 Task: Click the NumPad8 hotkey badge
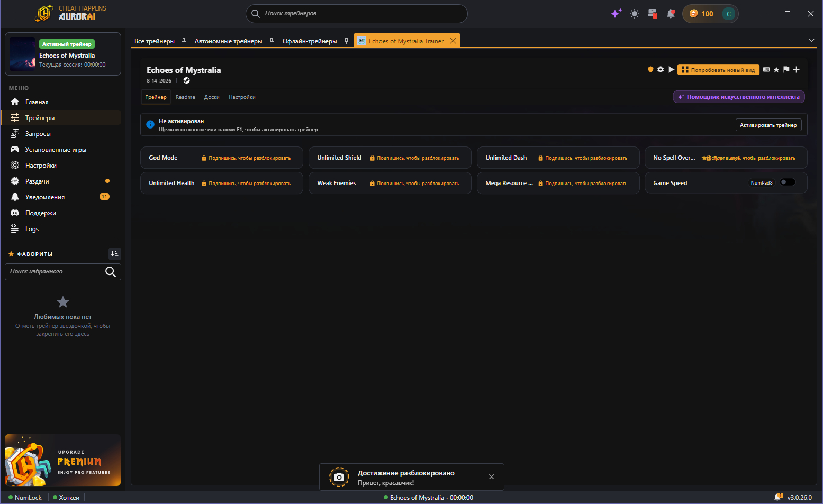point(762,183)
